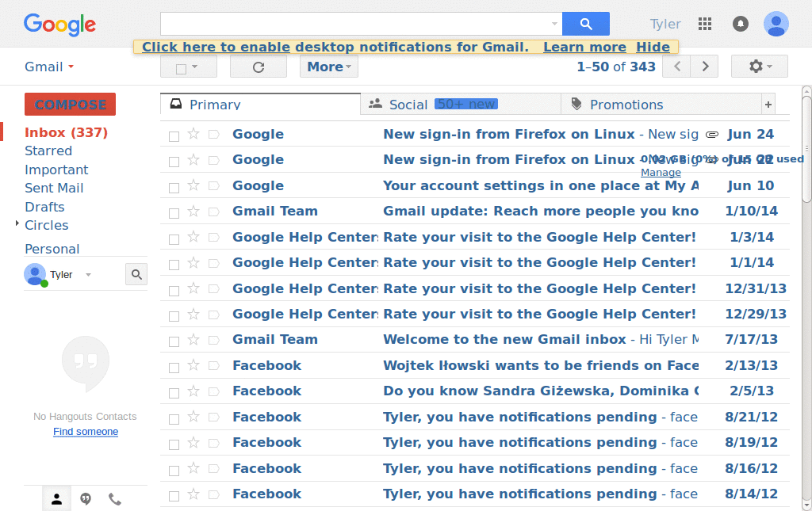
Task: Open phone calls tab in Hangouts
Action: pyautogui.click(x=114, y=499)
